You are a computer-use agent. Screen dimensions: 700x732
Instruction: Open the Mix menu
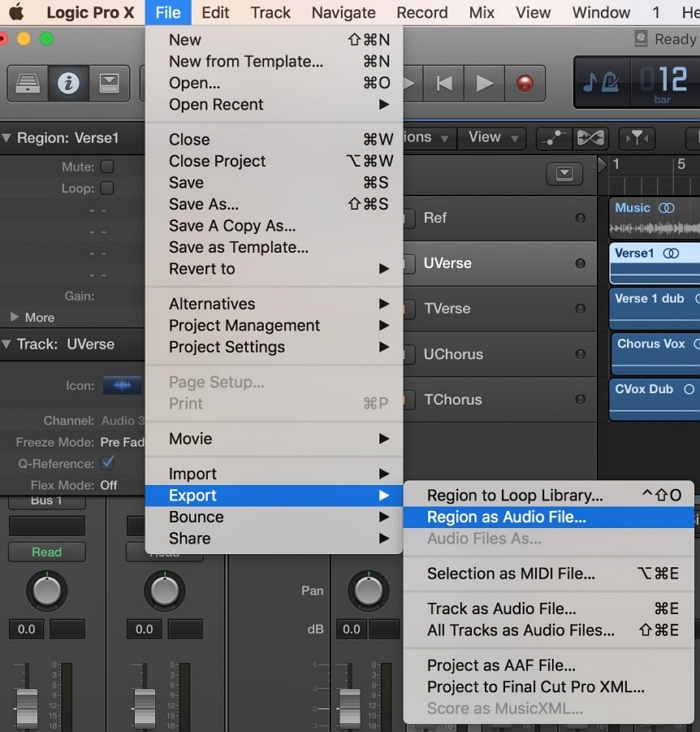point(481,12)
